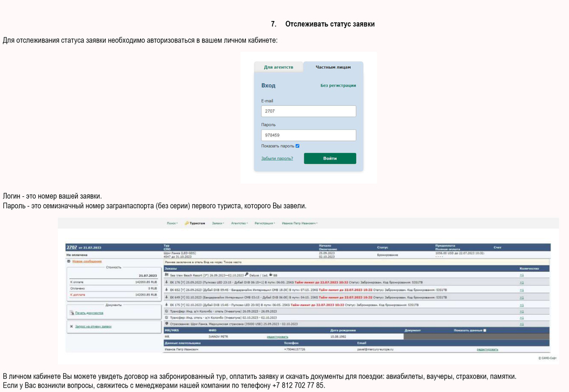Select the Оплачено value 0 RUB

point(152,288)
